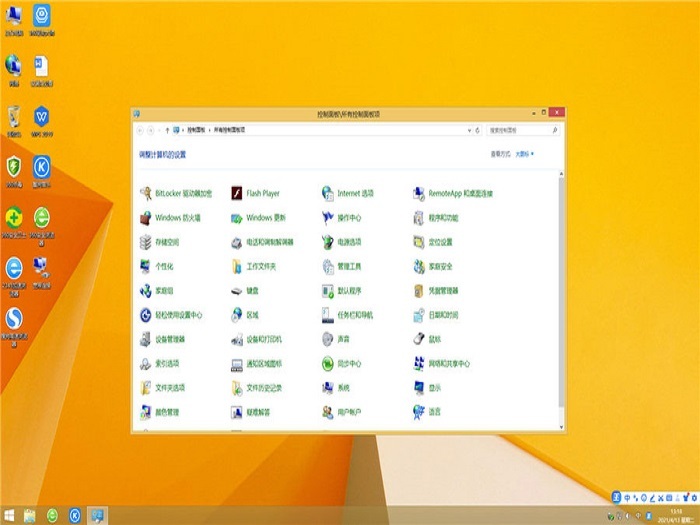The image size is (700, 525).
Task: Open the Flash Player control panel item
Action: click(x=262, y=193)
